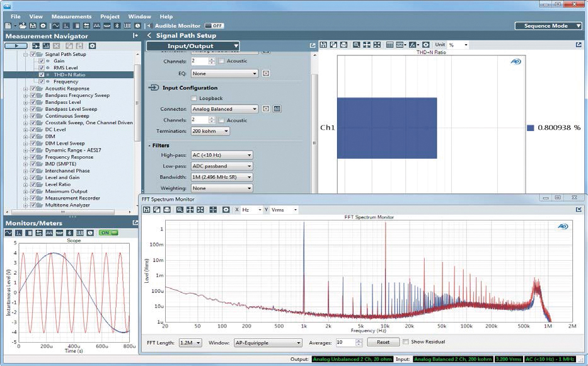This screenshot has height=366, width=588.
Task: Click the Averages input field
Action: pyautogui.click(x=345, y=342)
